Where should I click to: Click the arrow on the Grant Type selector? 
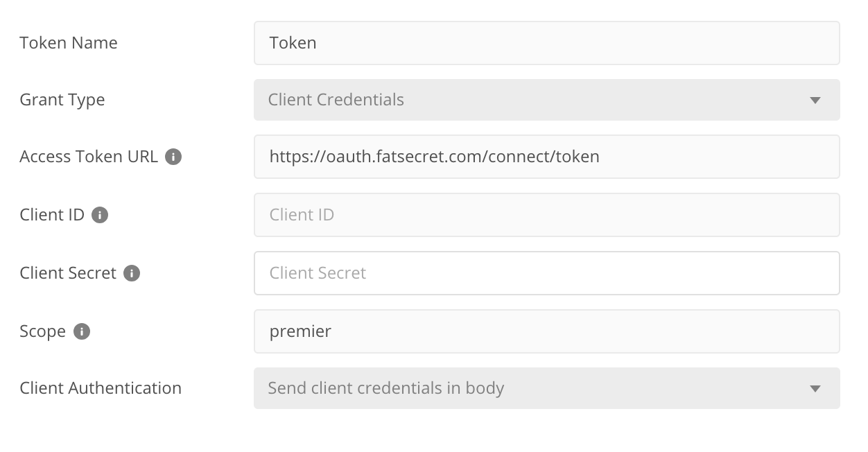coord(815,101)
